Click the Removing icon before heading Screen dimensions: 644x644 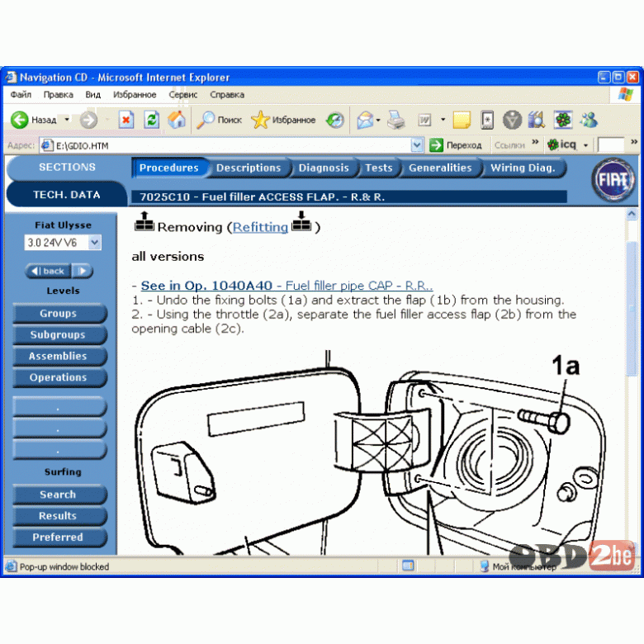coord(144,221)
